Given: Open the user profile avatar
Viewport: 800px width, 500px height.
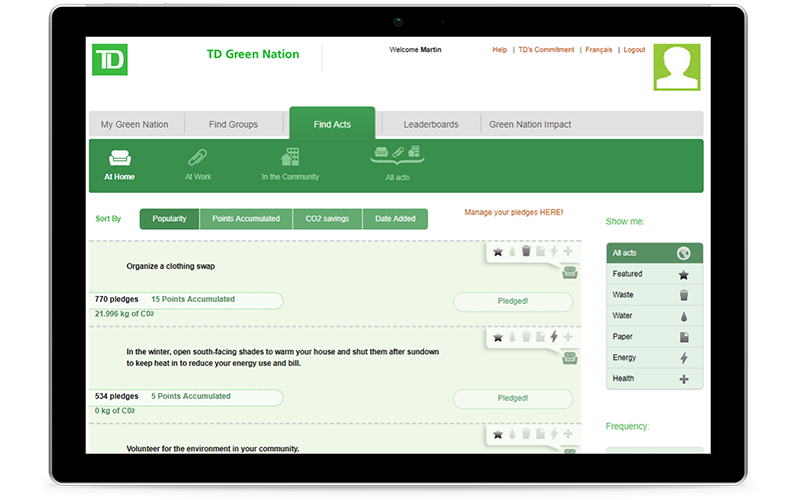Looking at the screenshot, I should click(677, 67).
